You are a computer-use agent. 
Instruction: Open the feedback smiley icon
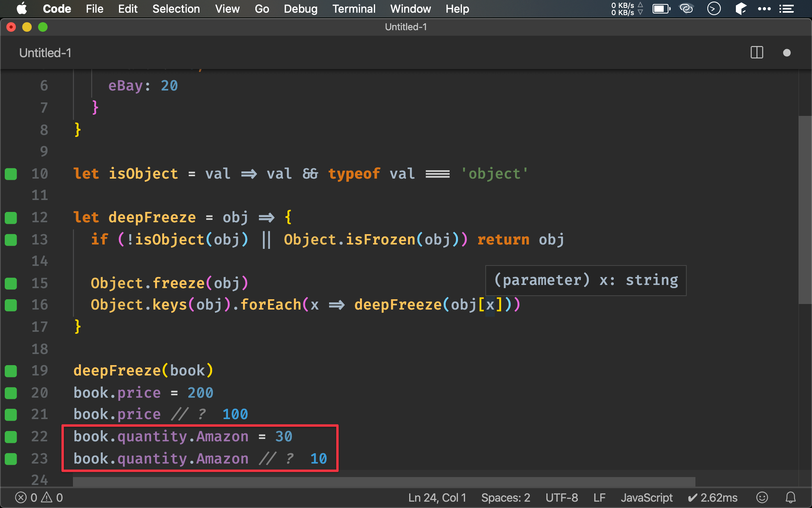tap(762, 497)
